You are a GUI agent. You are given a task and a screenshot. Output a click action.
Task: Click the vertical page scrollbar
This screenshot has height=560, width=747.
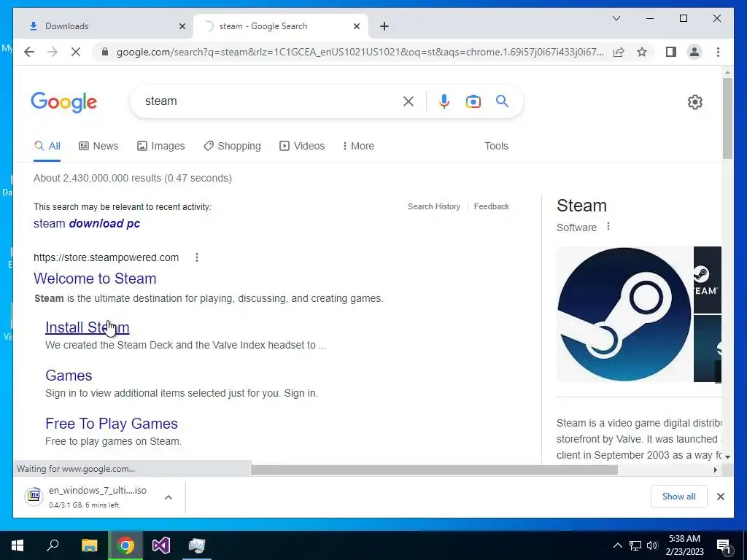727,119
